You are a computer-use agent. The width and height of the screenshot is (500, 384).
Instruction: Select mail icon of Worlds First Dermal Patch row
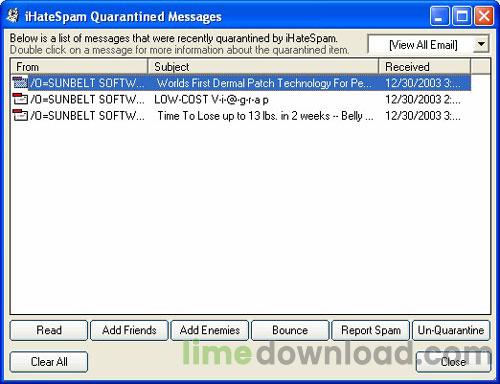(x=20, y=82)
